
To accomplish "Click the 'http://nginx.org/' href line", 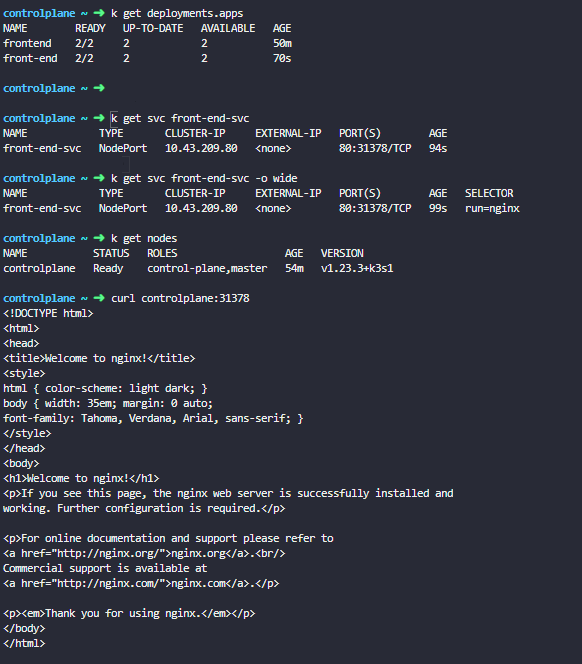I will [144, 554].
